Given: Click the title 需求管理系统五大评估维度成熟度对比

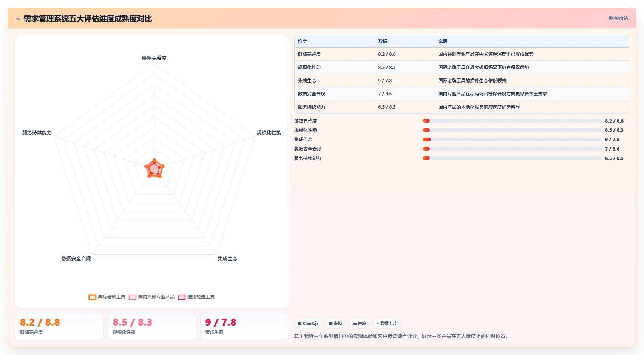Looking at the screenshot, I should pyautogui.click(x=88, y=19).
